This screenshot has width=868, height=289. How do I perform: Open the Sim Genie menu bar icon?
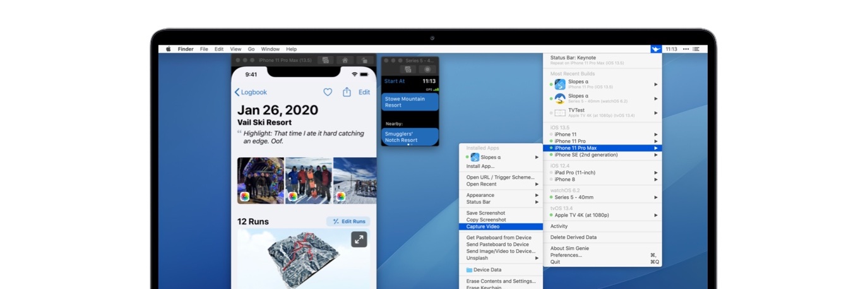657,49
